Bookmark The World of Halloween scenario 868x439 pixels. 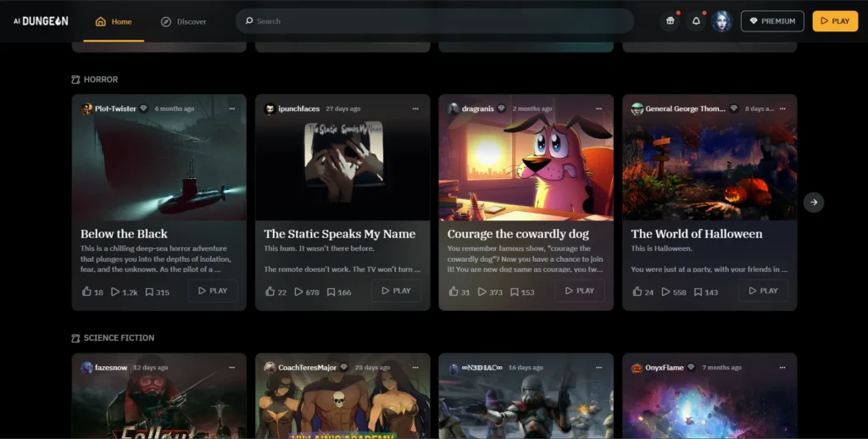coord(698,292)
